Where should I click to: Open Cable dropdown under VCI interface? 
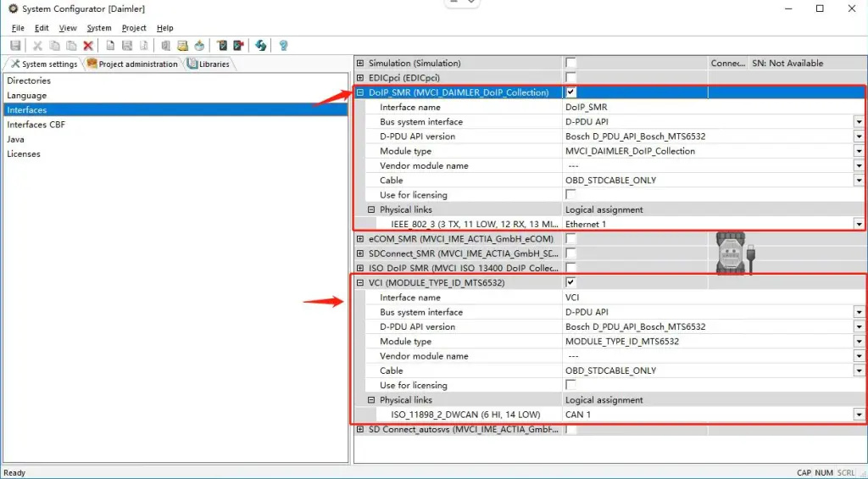860,371
